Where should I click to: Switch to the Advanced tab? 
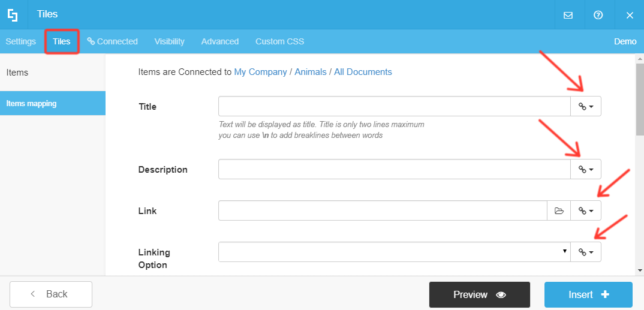[x=219, y=41]
